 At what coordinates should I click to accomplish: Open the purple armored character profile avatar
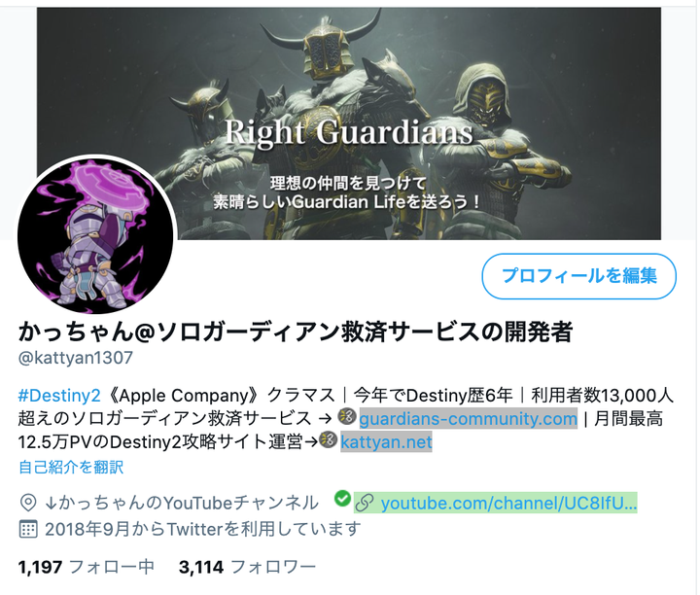point(96,234)
